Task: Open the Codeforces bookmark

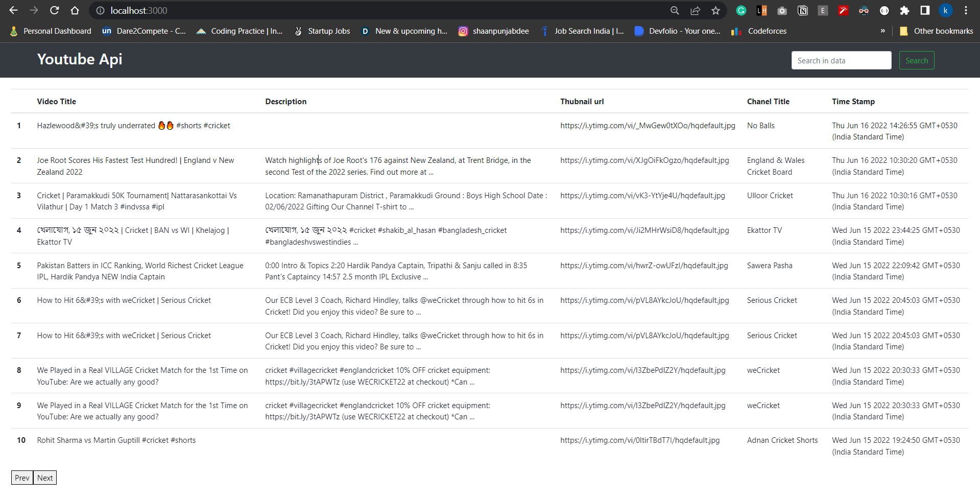Action: coord(759,31)
